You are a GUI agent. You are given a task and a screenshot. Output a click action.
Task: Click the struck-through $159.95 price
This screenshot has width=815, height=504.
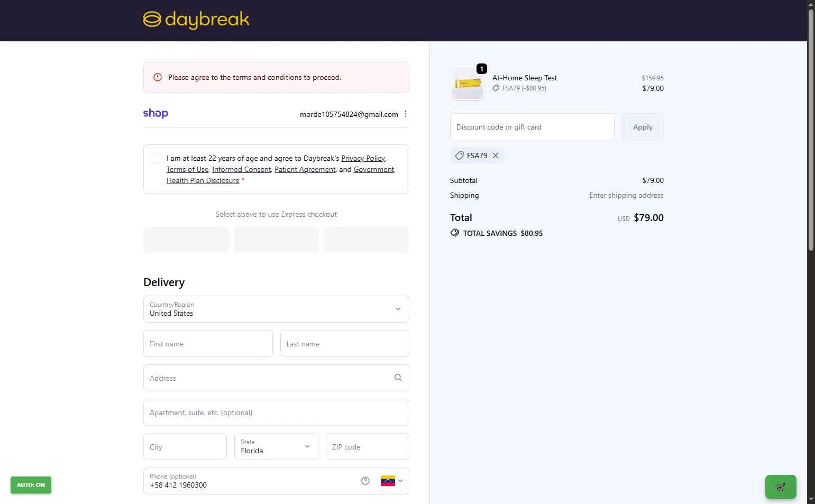click(653, 78)
